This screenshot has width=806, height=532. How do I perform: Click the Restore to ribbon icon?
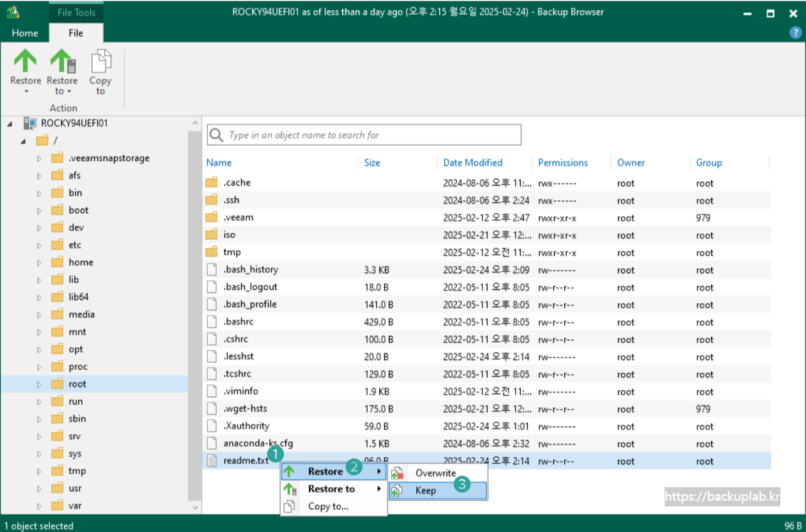pyautogui.click(x=63, y=61)
